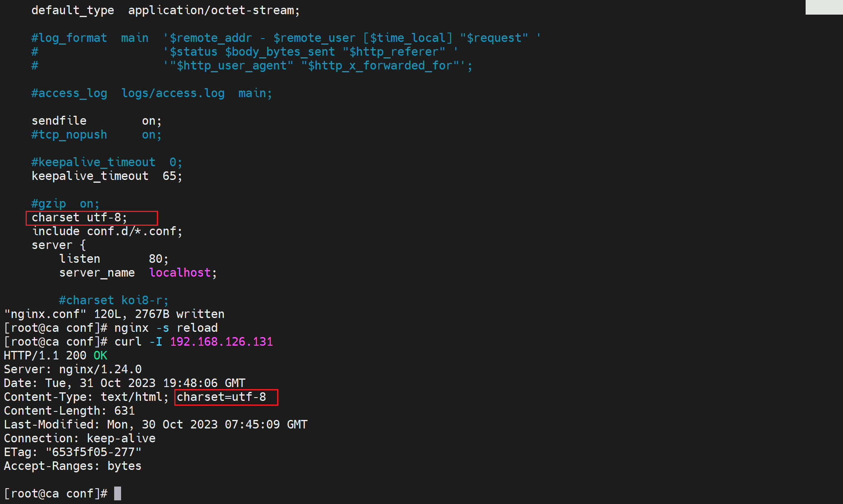This screenshot has height=504, width=843.
Task: Click the "#access_log logs/access.log main;" comment
Action: click(x=152, y=93)
